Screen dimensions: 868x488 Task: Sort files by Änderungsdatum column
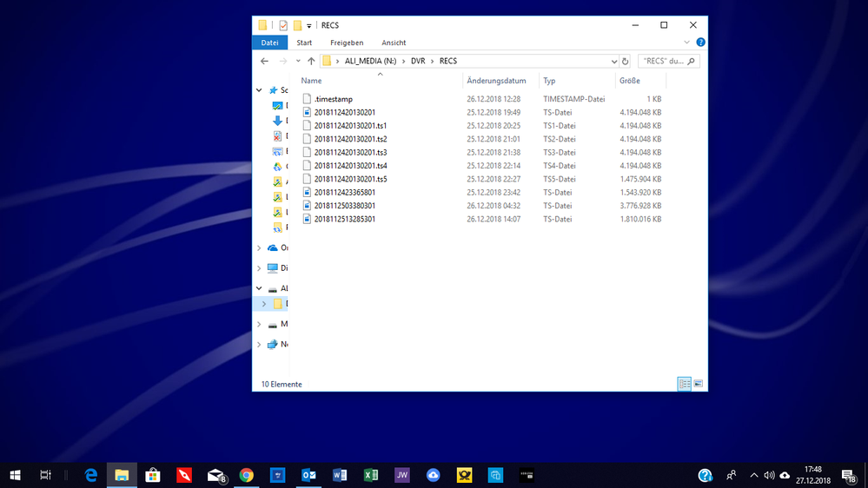click(x=496, y=81)
